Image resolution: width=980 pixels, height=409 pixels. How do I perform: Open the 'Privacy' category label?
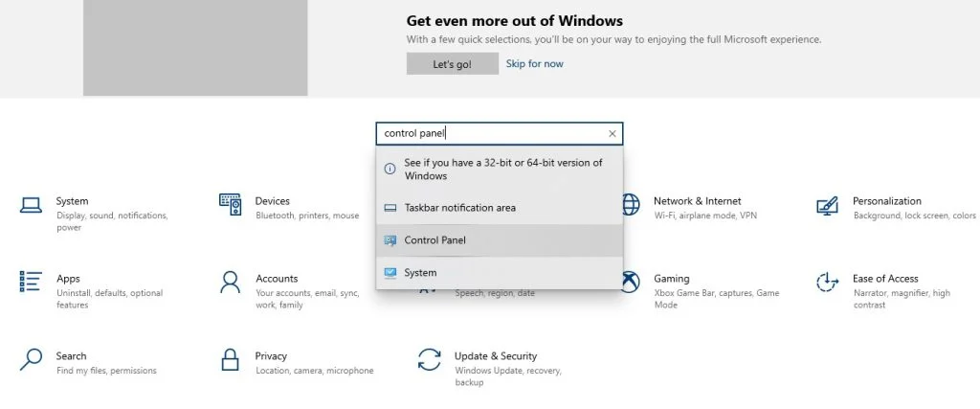[271, 356]
